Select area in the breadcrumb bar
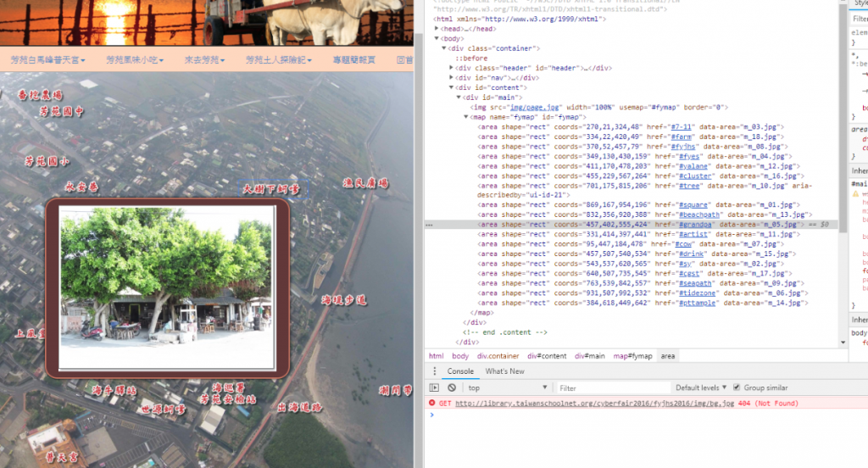The image size is (868, 468). [x=668, y=356]
